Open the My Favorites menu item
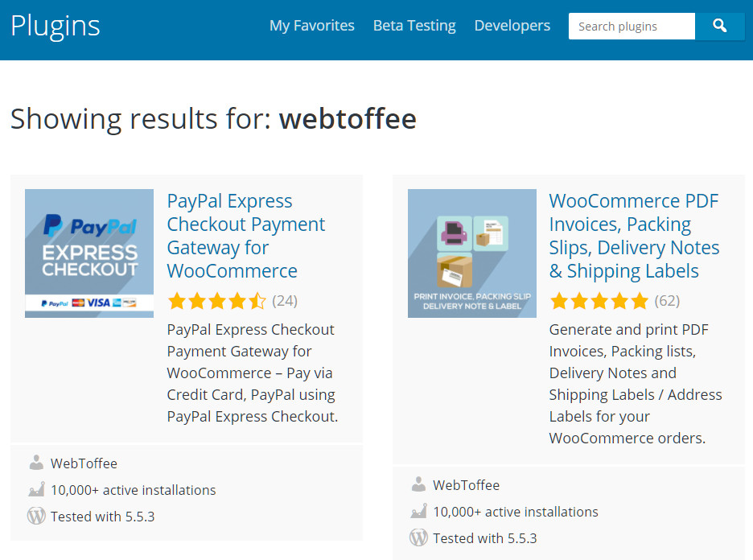Screen dimensions: 753x560 [x=312, y=26]
